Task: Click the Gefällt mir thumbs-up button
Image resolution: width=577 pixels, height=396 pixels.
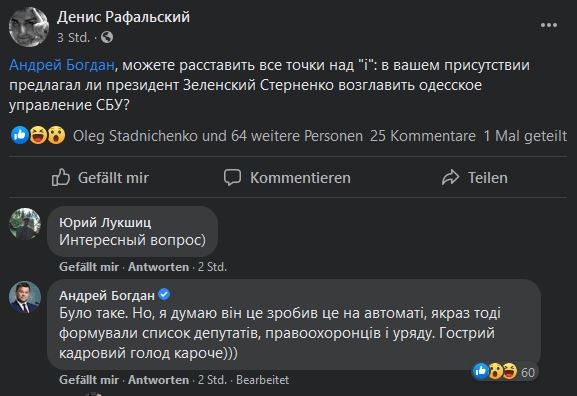Action: pos(100,178)
